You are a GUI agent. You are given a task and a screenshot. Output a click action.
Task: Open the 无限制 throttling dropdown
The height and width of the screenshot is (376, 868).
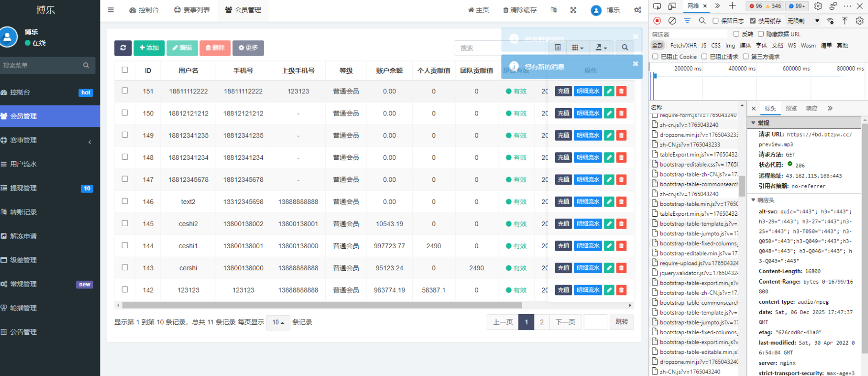[803, 21]
